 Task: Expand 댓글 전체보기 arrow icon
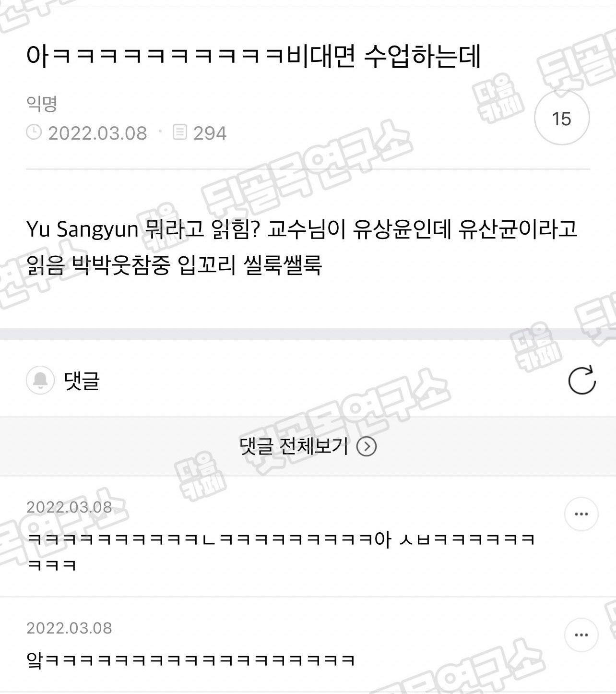(367, 447)
